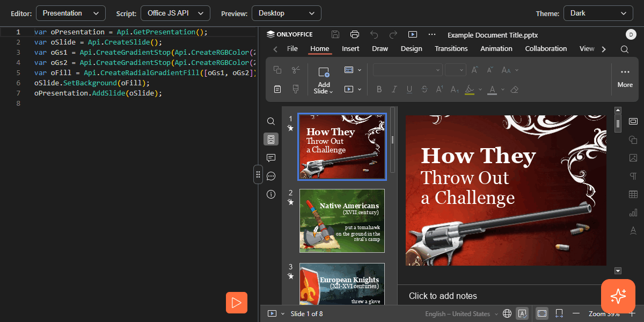Toggle spell checking in status bar

pyautogui.click(x=522, y=313)
